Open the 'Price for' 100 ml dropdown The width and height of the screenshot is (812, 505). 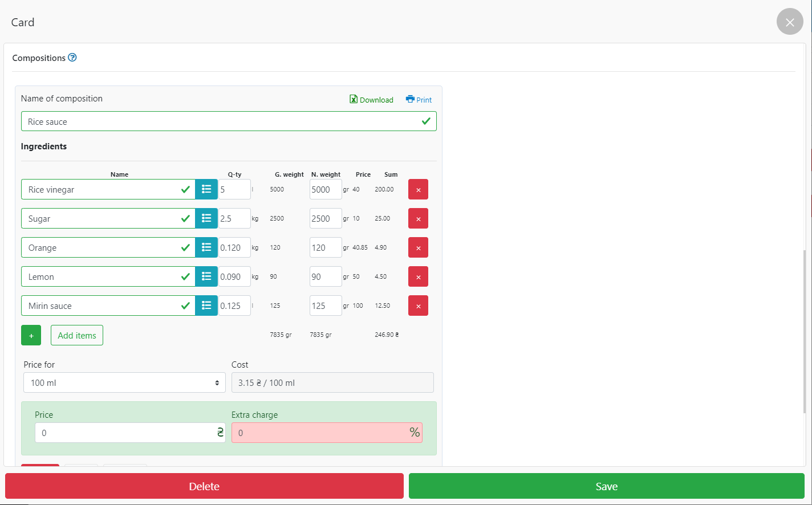[124, 383]
